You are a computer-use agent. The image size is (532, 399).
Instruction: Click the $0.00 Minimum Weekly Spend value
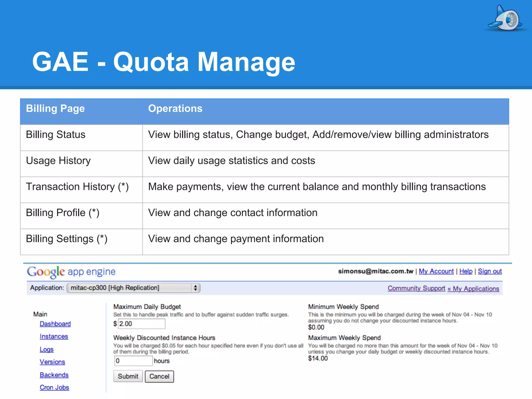coord(316,327)
